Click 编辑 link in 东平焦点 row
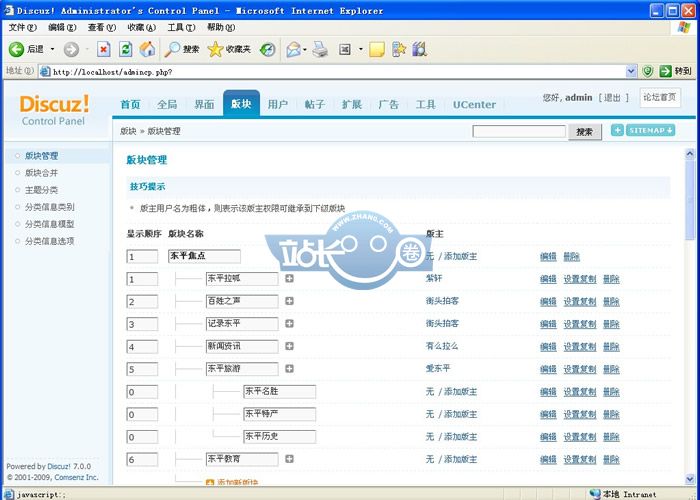 [x=548, y=257]
